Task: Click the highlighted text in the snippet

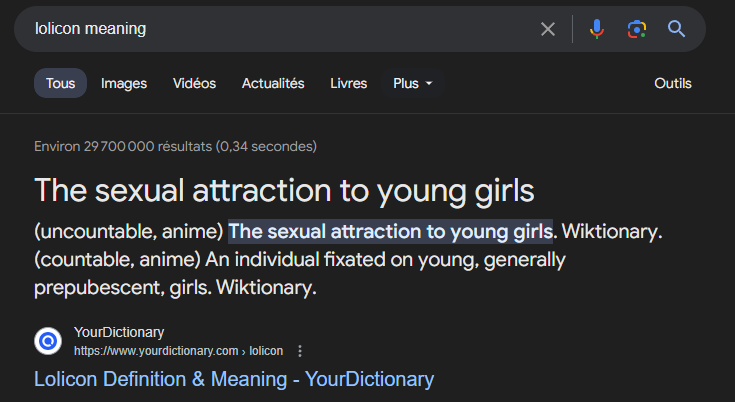Action: coord(390,231)
